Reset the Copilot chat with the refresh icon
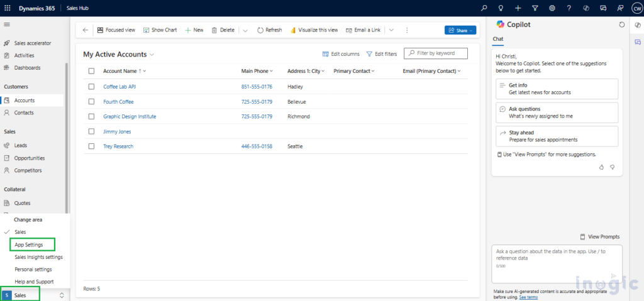The image size is (644, 301). point(621,25)
